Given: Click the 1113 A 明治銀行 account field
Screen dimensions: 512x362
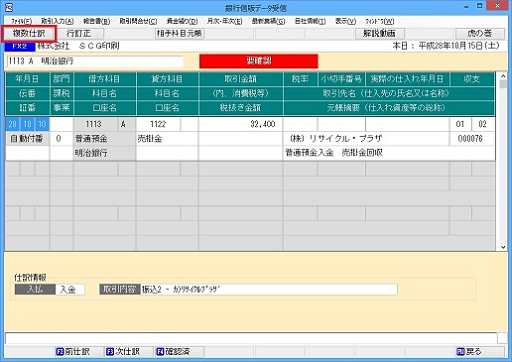Looking at the screenshot, I should coord(95,61).
